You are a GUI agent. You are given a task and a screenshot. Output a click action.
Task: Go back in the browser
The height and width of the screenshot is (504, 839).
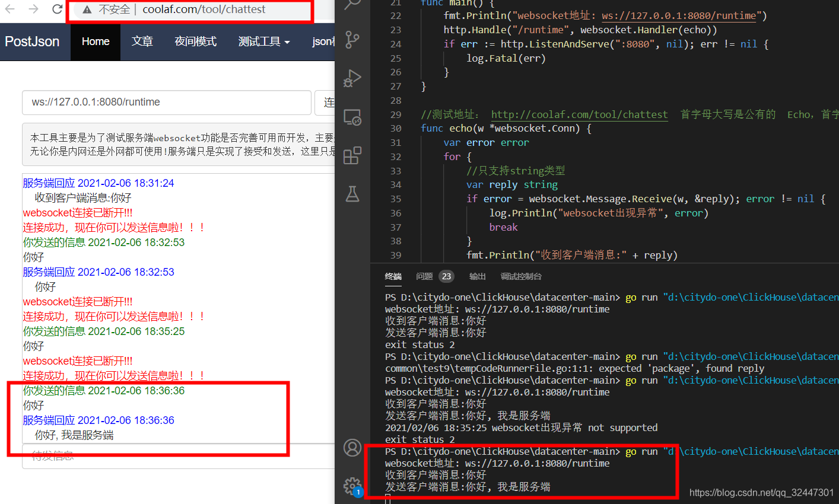click(10, 9)
